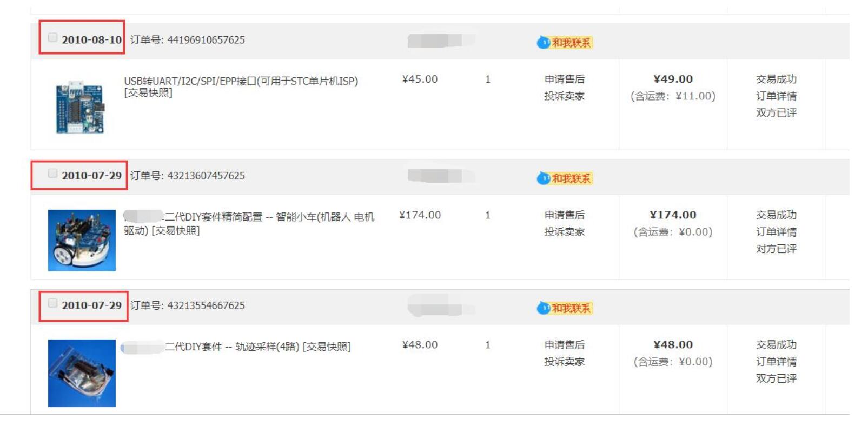View the 轨迹采样 kit product thumbnail

coord(82,372)
